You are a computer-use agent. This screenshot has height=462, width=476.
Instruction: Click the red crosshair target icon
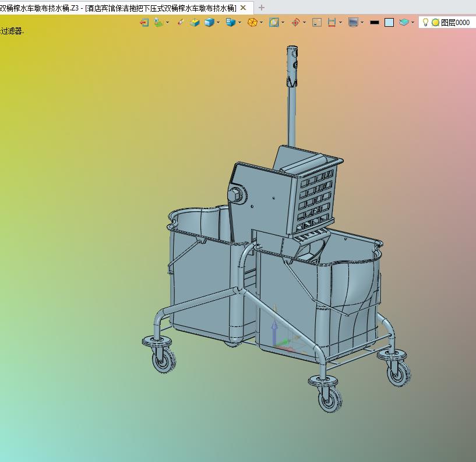click(295, 23)
